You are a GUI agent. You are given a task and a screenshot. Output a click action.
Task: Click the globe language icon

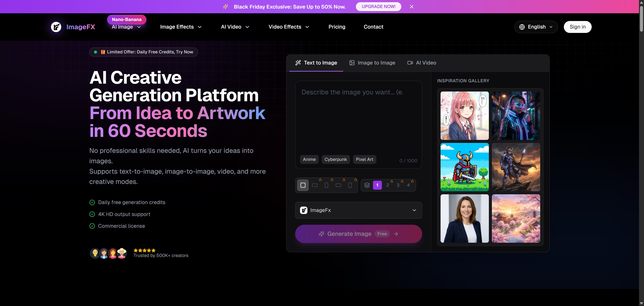[x=522, y=27]
